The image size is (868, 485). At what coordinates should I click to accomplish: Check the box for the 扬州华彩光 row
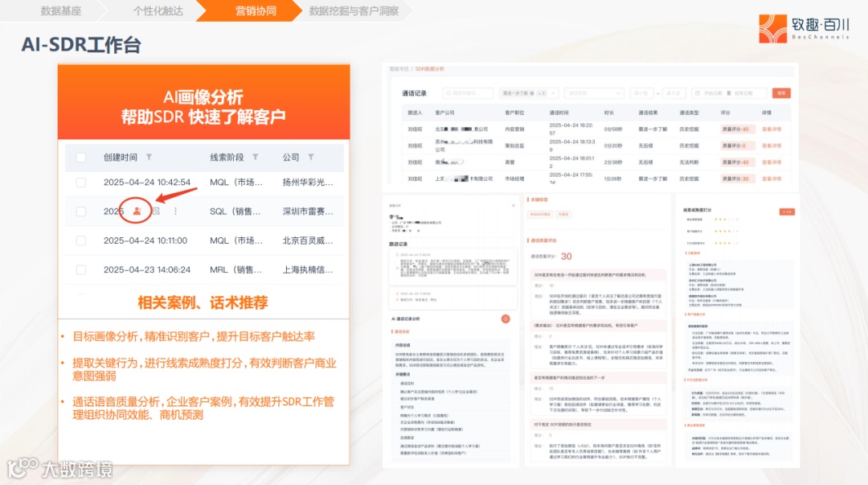click(x=81, y=183)
